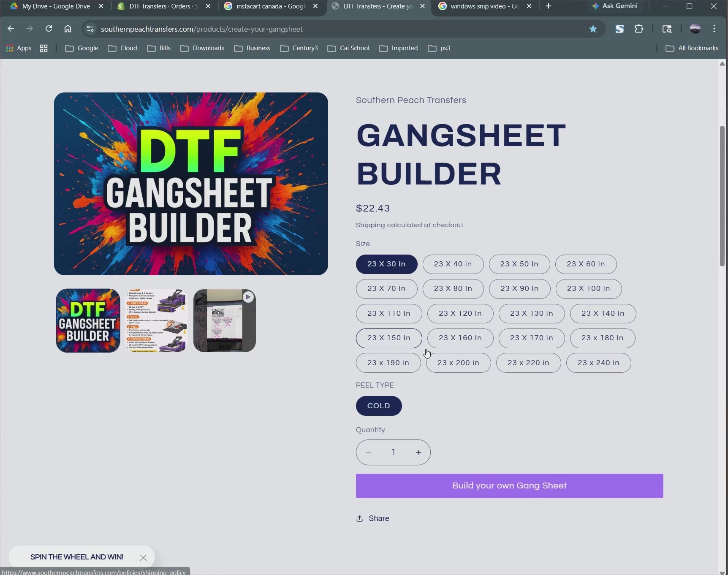Go to the browser home page icon
728x575 pixels.
point(68,29)
